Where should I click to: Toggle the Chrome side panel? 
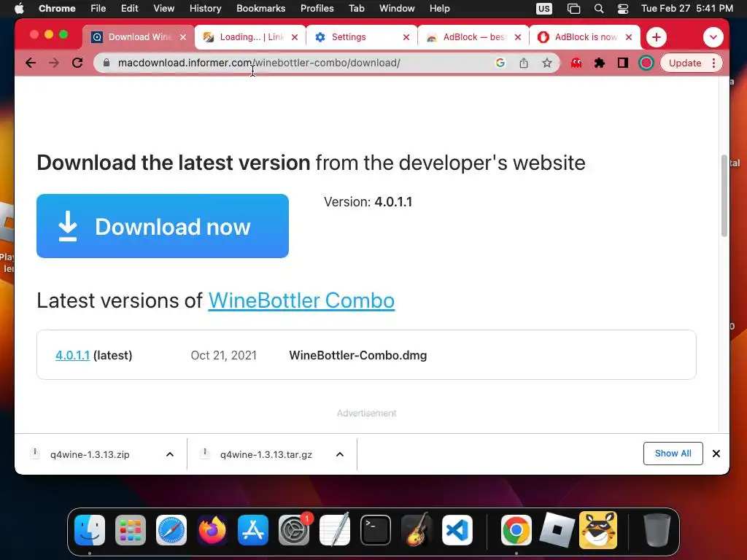click(x=623, y=63)
